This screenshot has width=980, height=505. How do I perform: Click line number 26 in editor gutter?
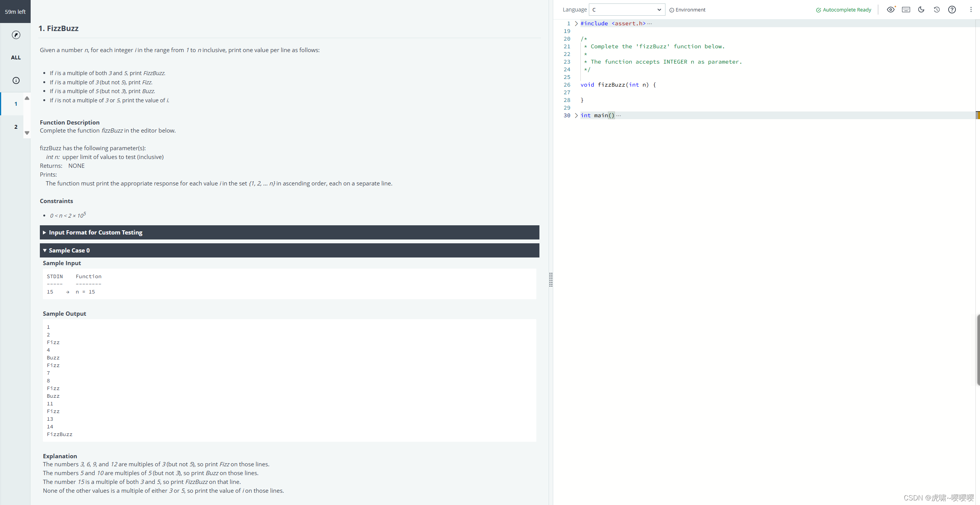pyautogui.click(x=567, y=85)
